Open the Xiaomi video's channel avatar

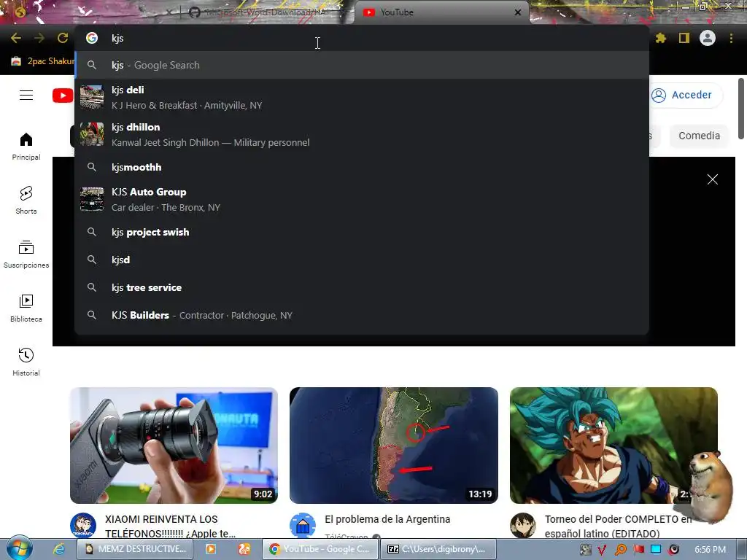(x=83, y=525)
